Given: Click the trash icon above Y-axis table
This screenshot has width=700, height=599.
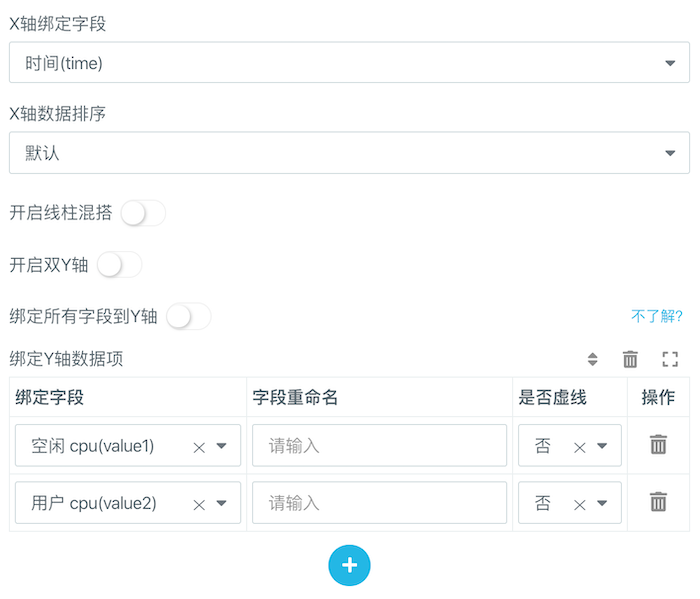Looking at the screenshot, I should [630, 359].
